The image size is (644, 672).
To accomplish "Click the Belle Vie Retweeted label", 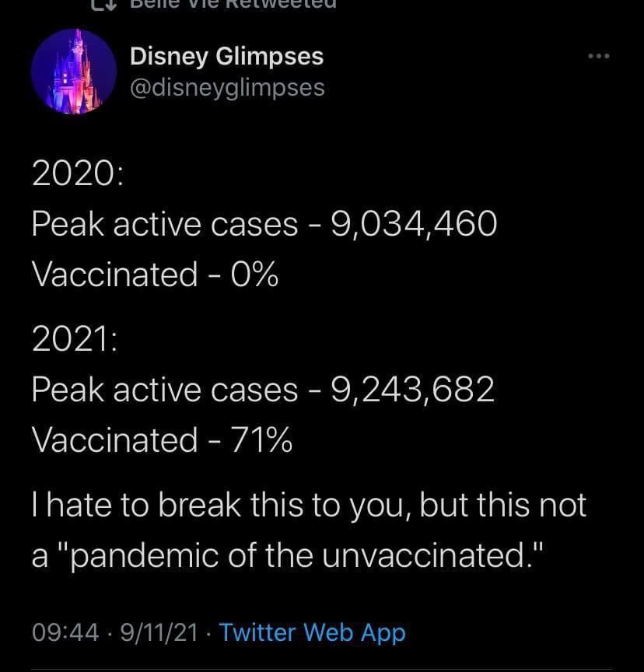I will point(232,4).
